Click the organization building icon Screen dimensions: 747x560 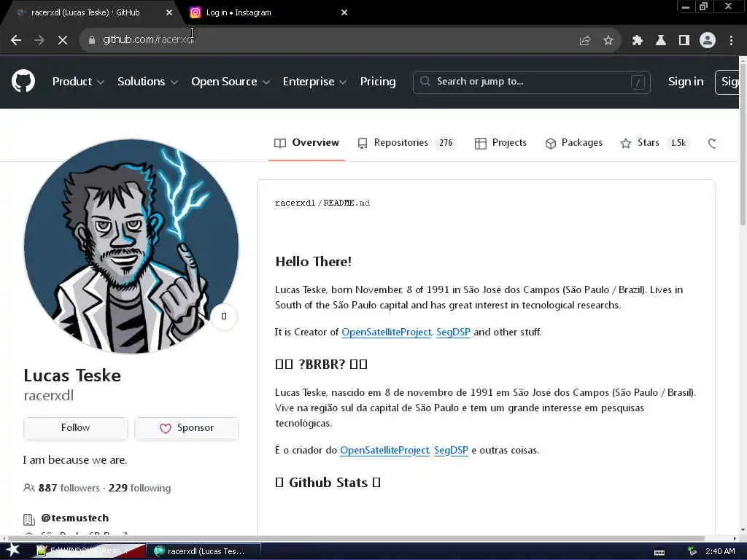pyautogui.click(x=29, y=519)
